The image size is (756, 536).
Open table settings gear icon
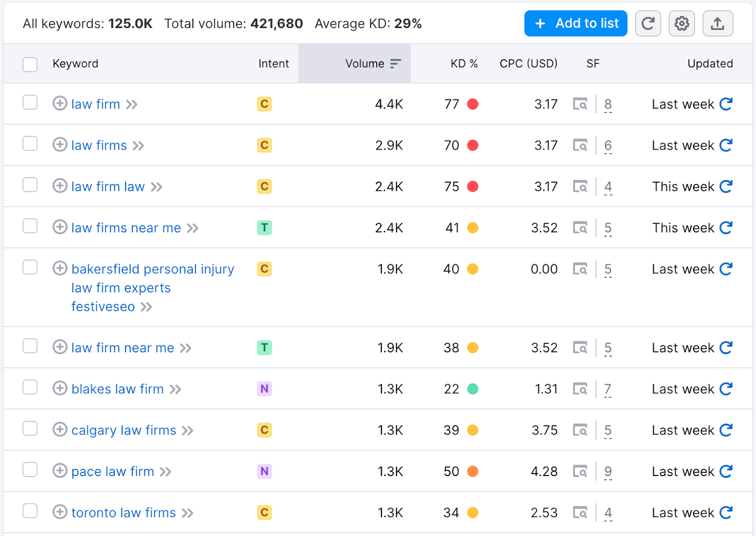[x=682, y=24]
